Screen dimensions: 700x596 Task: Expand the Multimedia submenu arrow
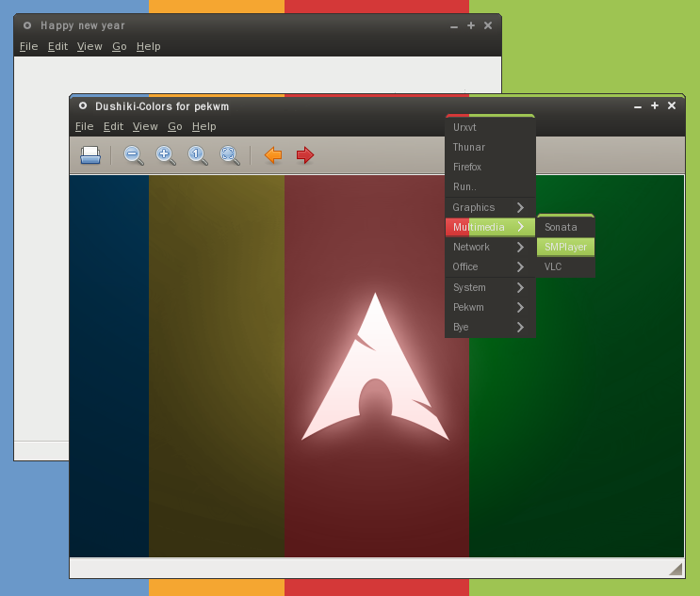click(520, 227)
